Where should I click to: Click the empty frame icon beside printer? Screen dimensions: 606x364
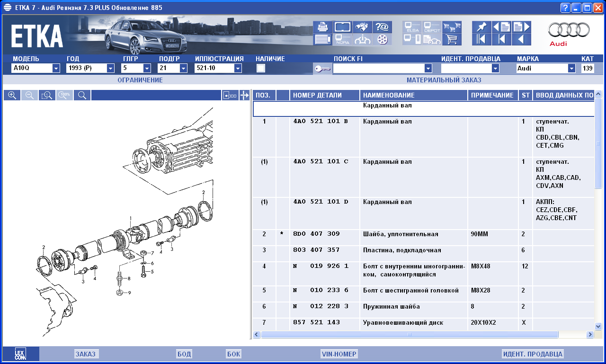342,27
